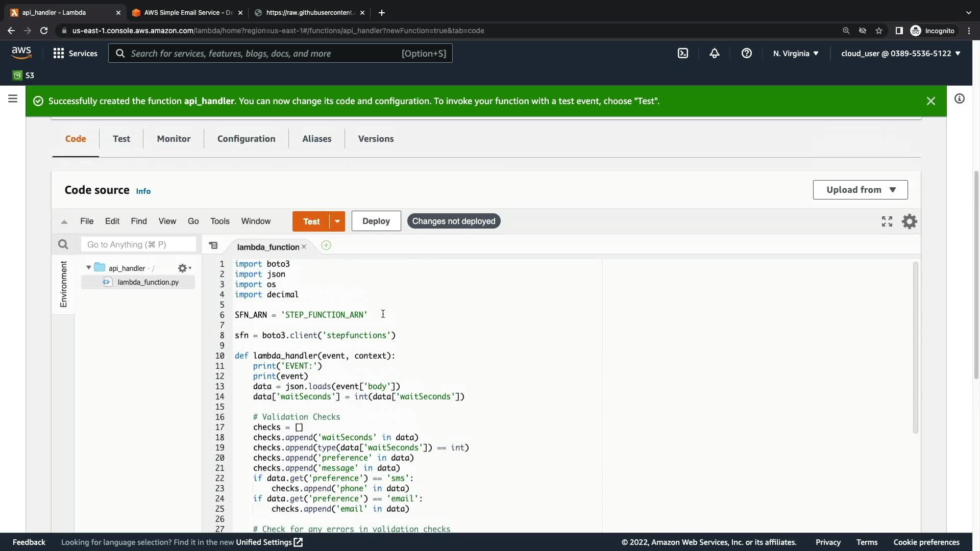Open AWS CloudShell icon in header
Viewport: 980px width, 551px height.
click(683, 53)
